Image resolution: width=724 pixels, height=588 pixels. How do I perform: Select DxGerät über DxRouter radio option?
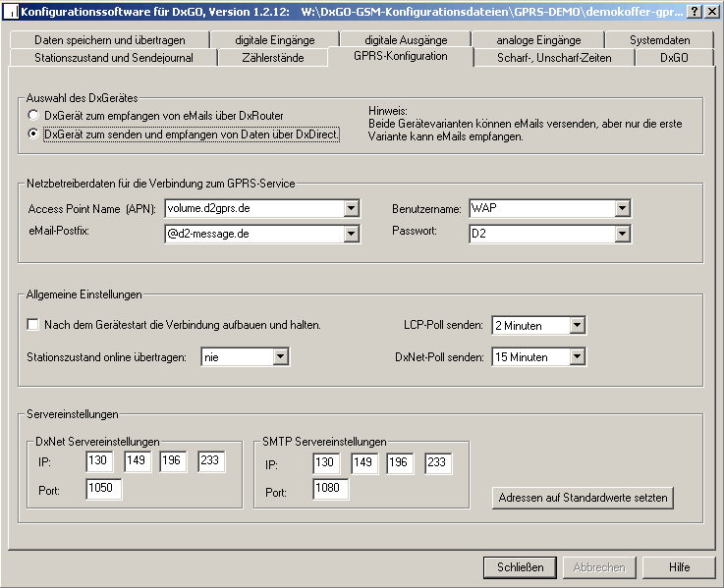tap(33, 116)
